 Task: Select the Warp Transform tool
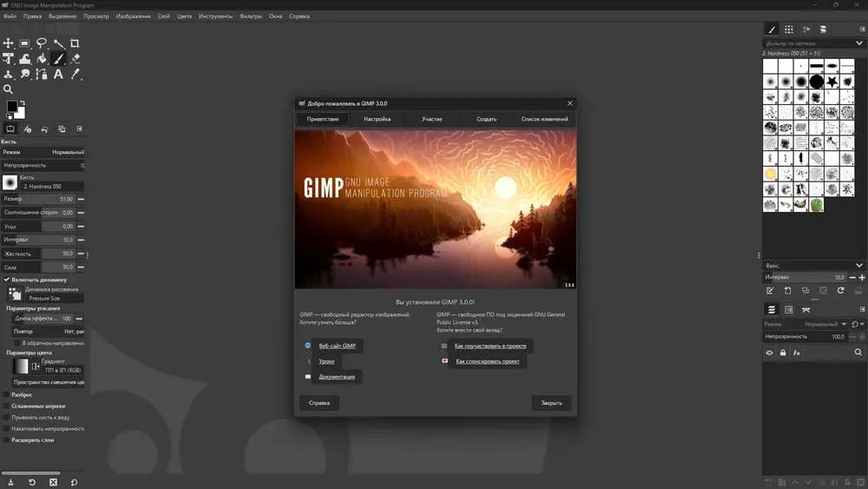[25, 59]
